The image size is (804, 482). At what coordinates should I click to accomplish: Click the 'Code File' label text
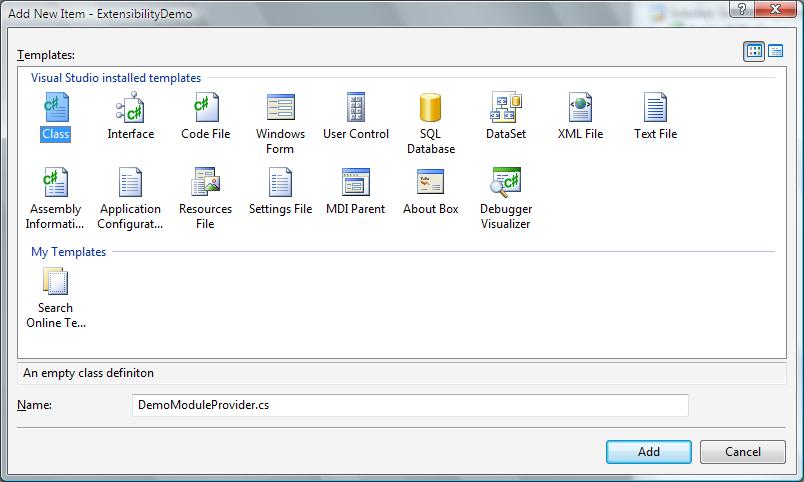[206, 134]
